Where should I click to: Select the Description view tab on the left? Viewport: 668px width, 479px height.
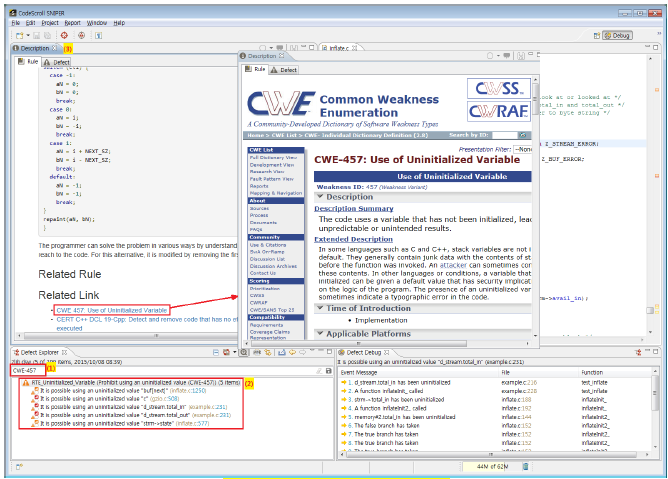pos(35,49)
